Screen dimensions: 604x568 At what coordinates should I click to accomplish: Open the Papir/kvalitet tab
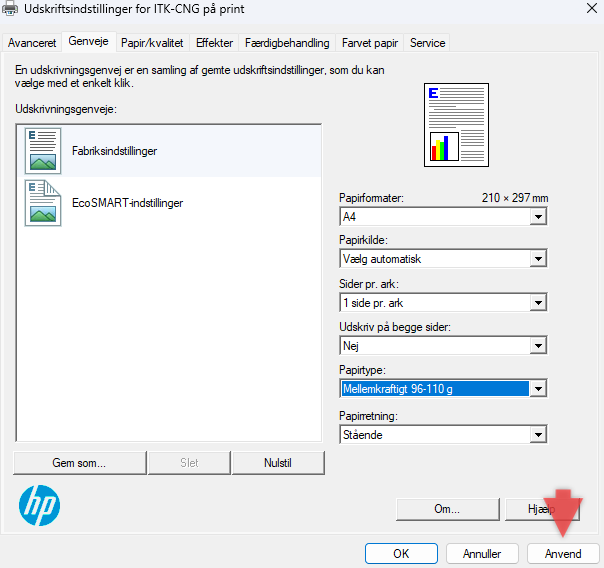tap(152, 43)
